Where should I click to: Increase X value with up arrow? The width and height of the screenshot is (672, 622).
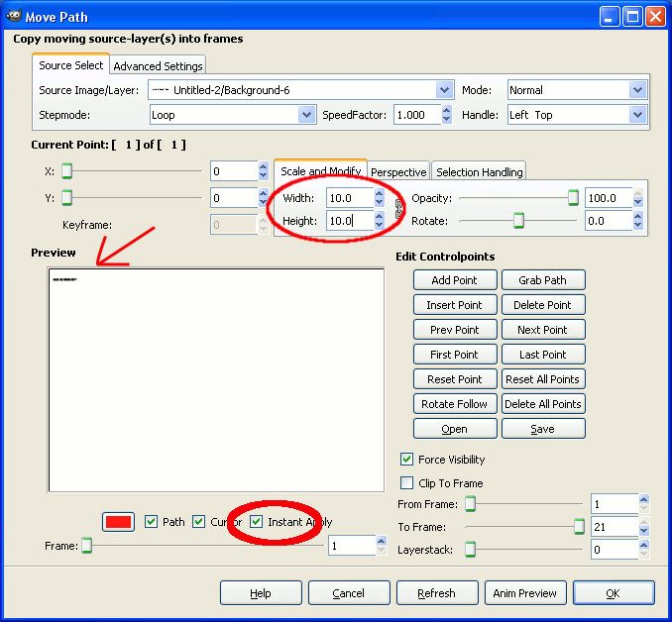(263, 167)
